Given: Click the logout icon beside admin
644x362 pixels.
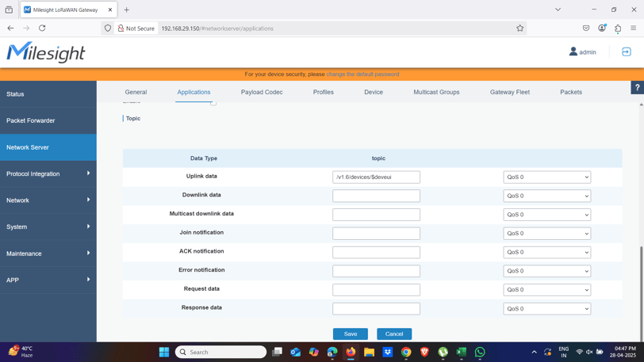Looking at the screenshot, I should [x=626, y=52].
